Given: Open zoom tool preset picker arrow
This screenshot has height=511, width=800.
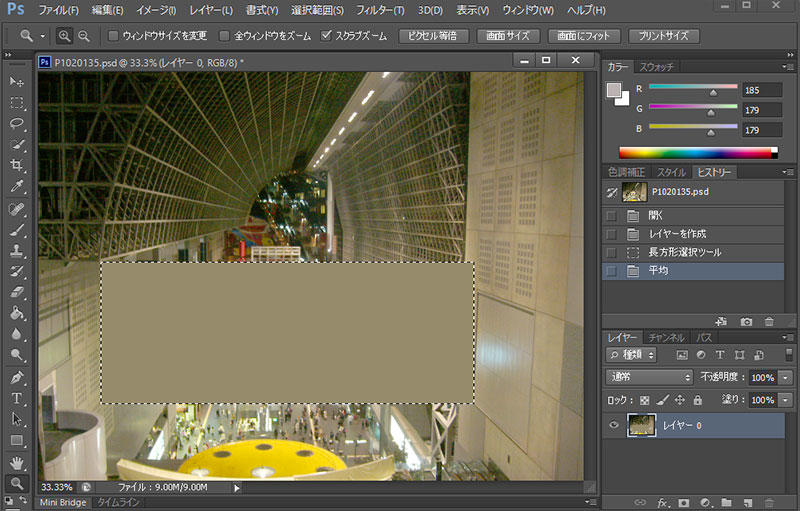Looking at the screenshot, I should 42,36.
